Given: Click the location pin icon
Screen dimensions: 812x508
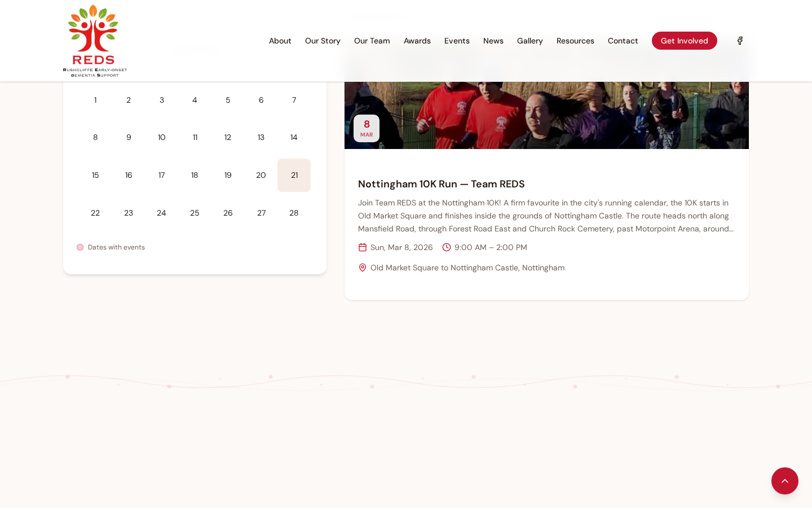Looking at the screenshot, I should click(363, 268).
